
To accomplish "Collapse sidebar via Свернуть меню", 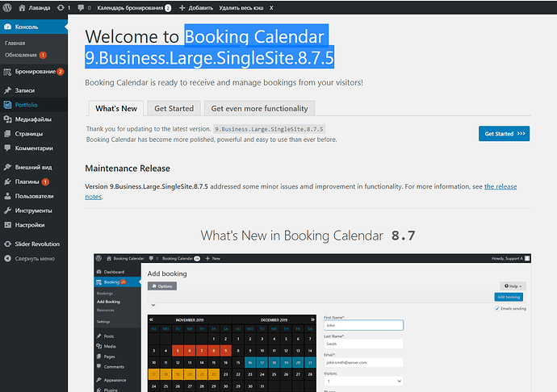I will [x=34, y=258].
